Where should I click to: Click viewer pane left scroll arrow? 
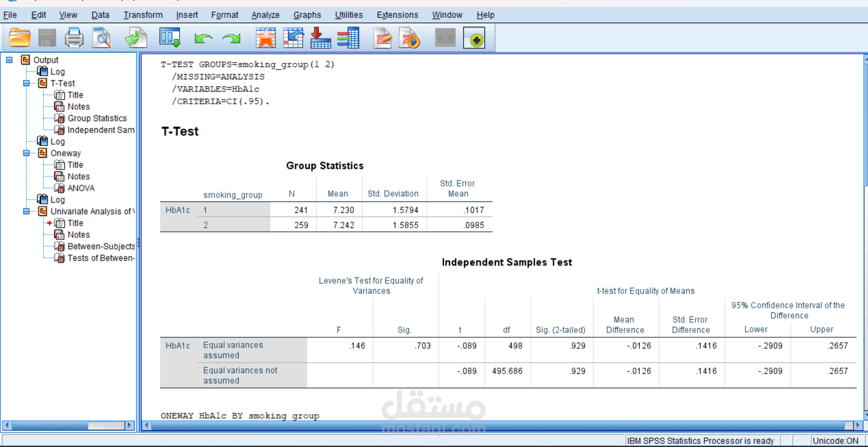146,426
